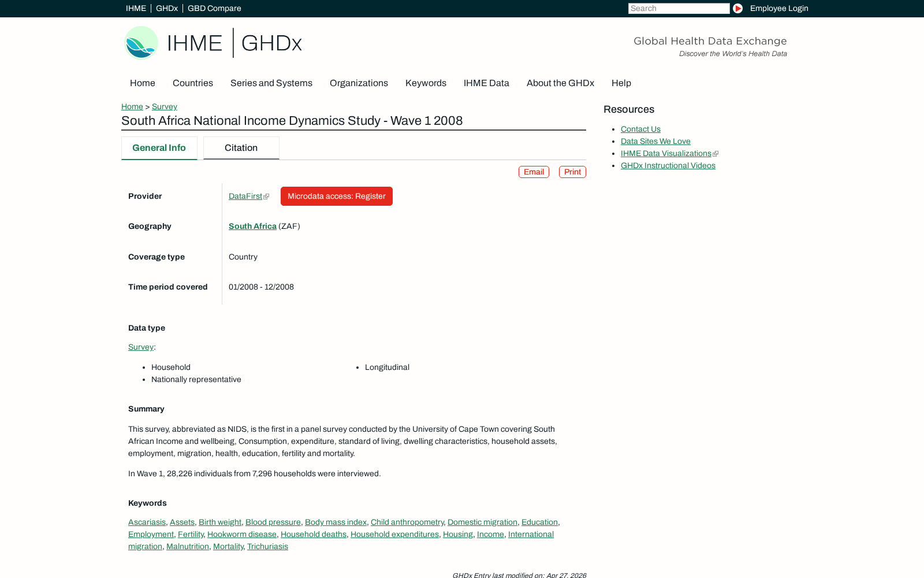Click the Longitudinal list item

[387, 368]
